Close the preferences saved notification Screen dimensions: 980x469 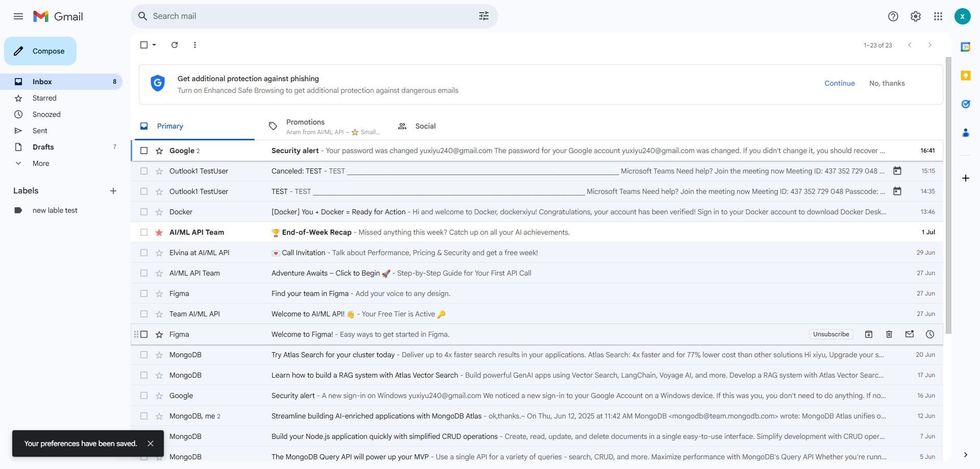tap(151, 443)
